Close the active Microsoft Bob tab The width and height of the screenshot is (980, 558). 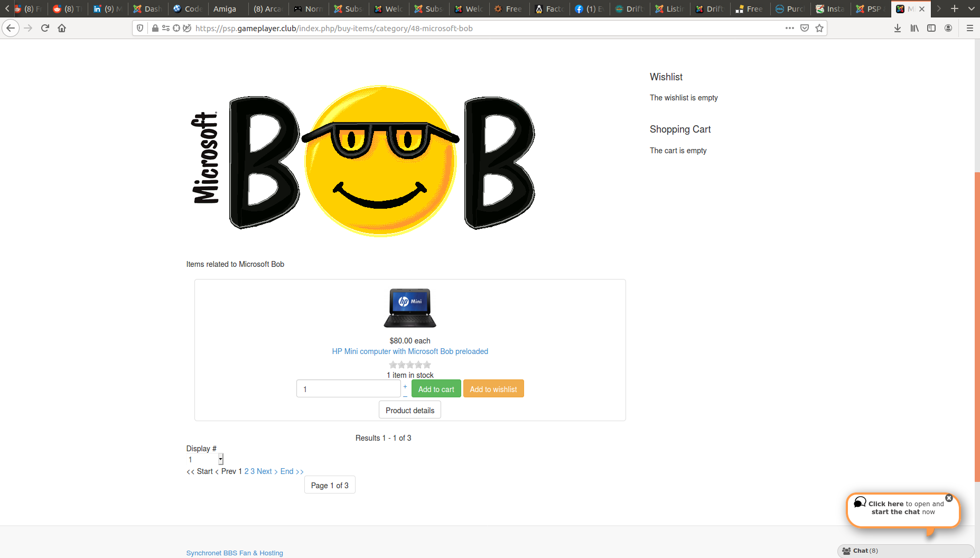click(x=922, y=9)
